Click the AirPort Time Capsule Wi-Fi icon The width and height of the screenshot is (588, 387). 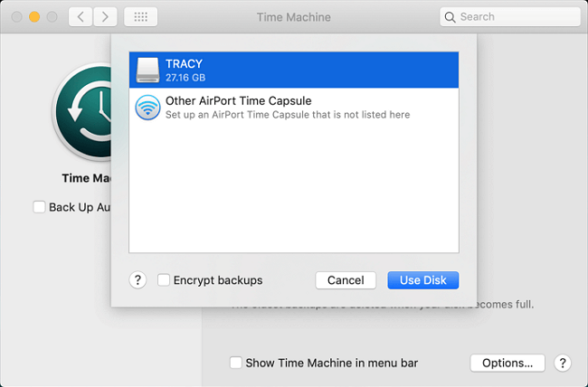pyautogui.click(x=147, y=108)
